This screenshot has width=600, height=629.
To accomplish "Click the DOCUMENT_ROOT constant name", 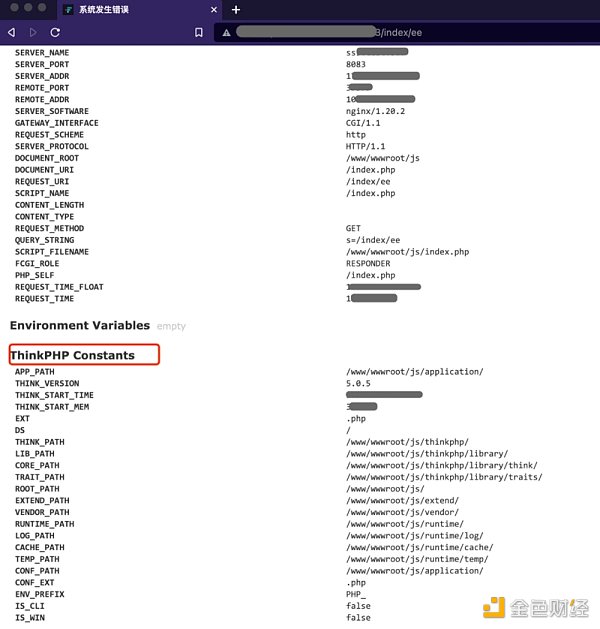I will coord(46,158).
